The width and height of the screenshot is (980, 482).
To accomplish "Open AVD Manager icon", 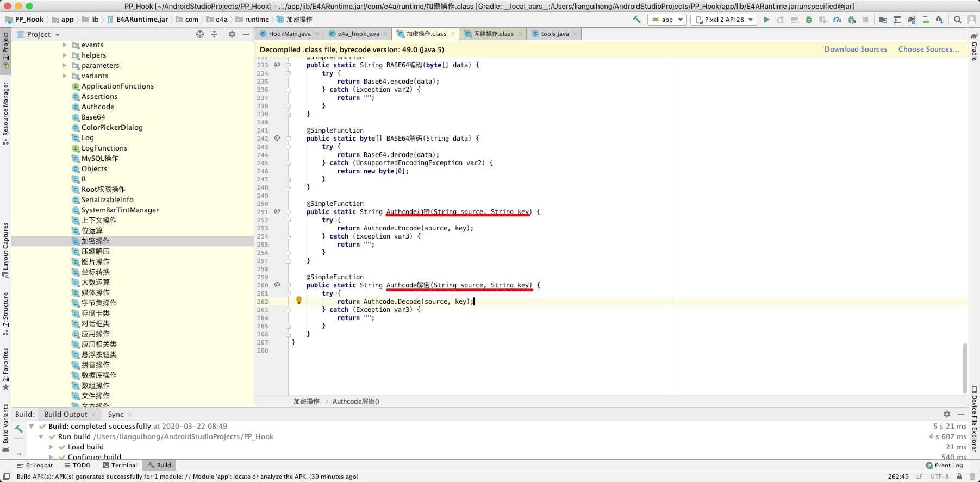I will pyautogui.click(x=926, y=20).
